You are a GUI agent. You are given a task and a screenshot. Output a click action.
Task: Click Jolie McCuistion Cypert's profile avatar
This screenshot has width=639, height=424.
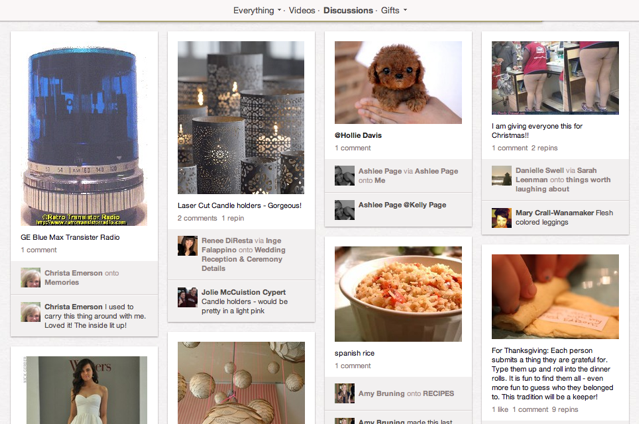187,297
